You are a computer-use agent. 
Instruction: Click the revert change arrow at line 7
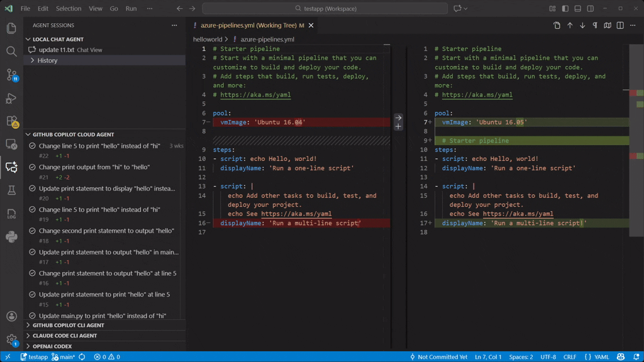pyautogui.click(x=398, y=118)
